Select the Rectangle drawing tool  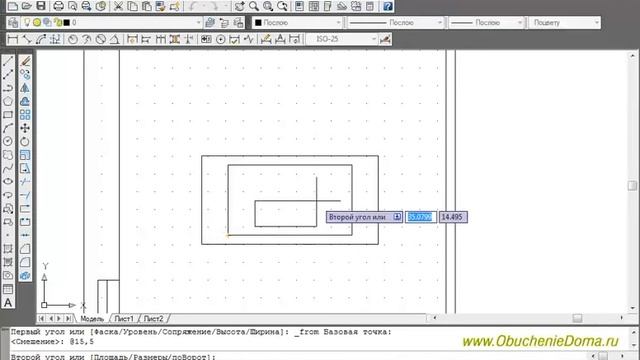coord(8,115)
